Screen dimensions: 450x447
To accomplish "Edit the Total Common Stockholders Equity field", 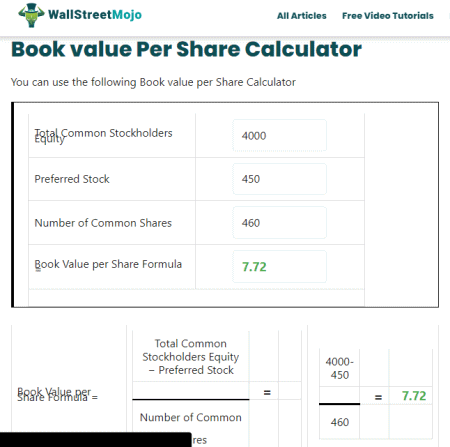I will click(x=279, y=135).
